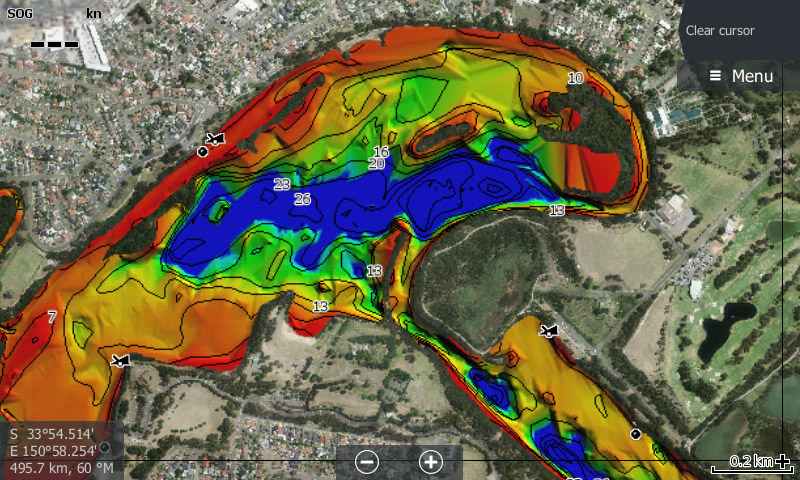
Task: Select the round marker dot in the lower right channel
Action: pyautogui.click(x=635, y=434)
